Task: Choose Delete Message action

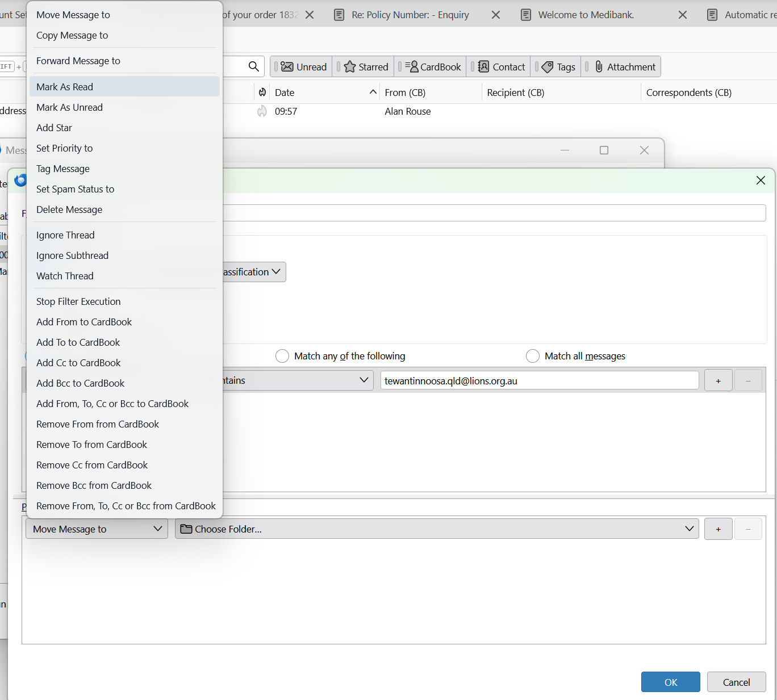Action: (124, 209)
